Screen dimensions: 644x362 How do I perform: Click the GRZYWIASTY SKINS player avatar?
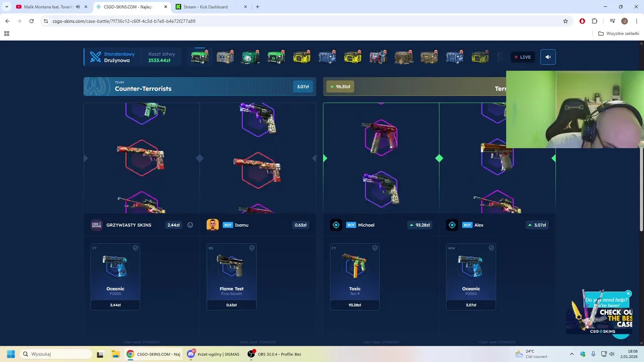pos(96,225)
